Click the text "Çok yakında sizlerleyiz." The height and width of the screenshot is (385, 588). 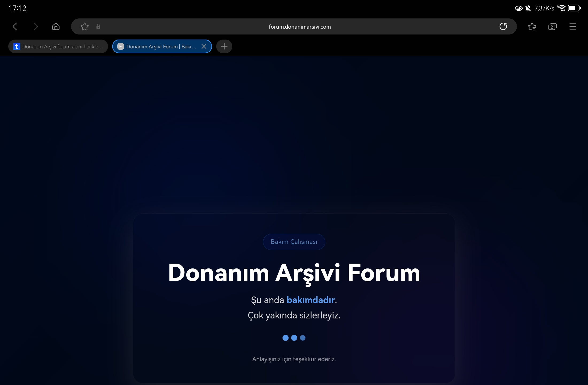294,315
